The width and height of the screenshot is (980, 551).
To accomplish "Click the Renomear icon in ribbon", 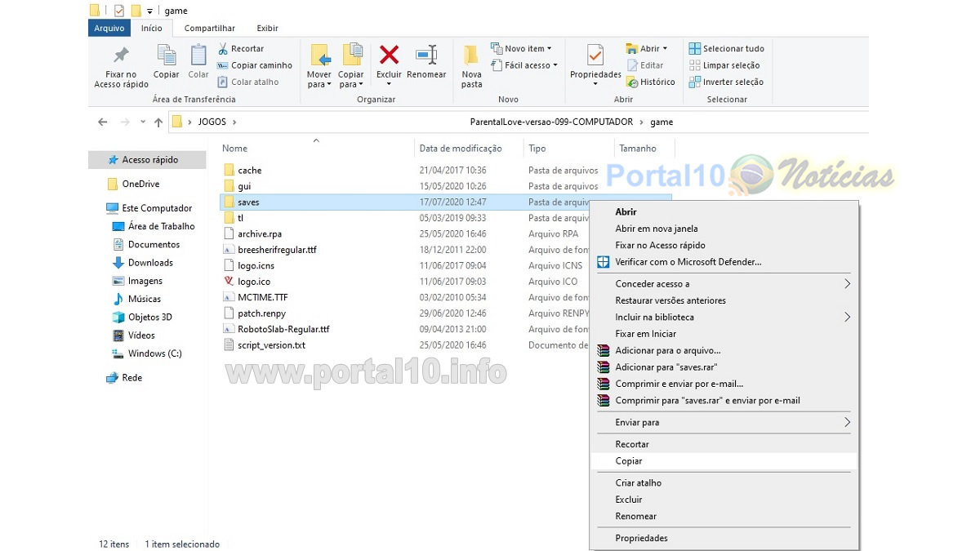I will [426, 56].
